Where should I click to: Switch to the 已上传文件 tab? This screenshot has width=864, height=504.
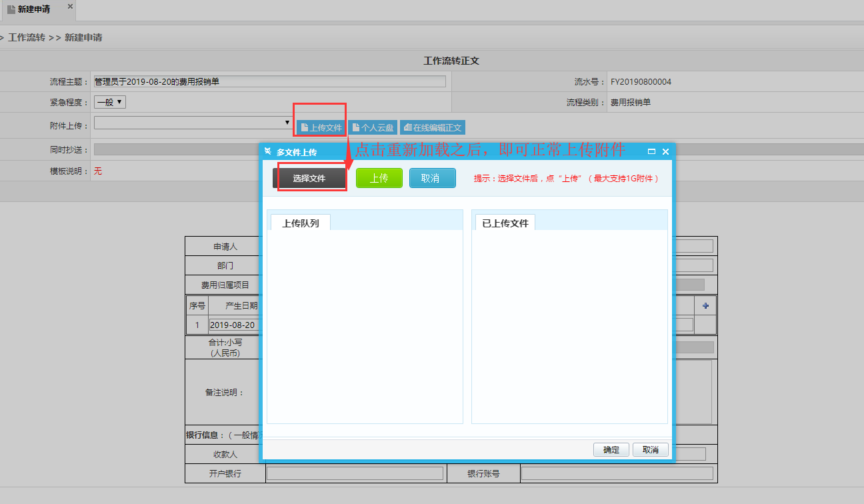pos(505,223)
